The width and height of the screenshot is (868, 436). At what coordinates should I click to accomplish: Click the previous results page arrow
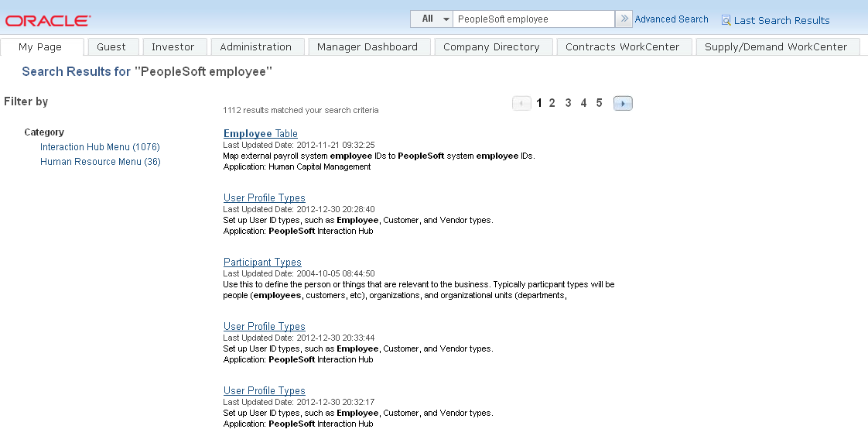521,103
